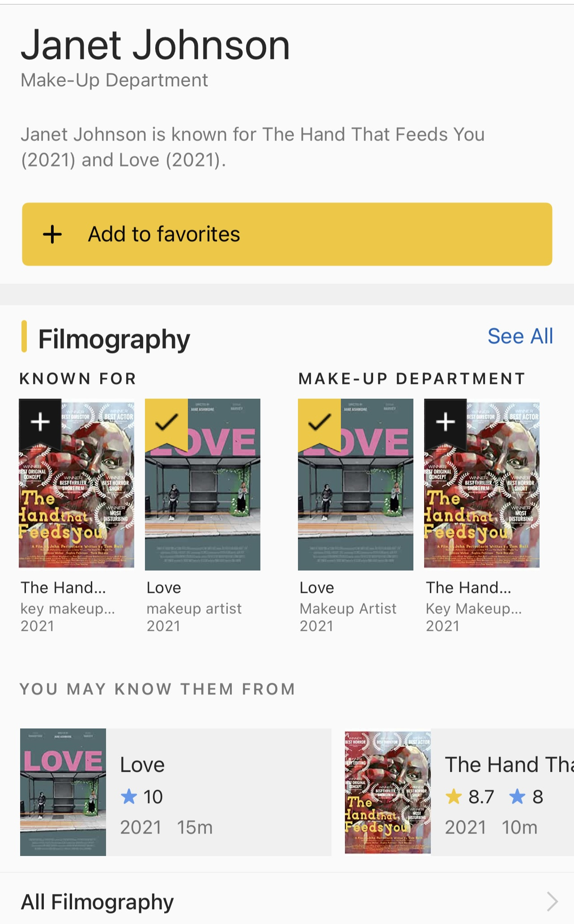
Task: Uncheck Make-Up Department 'Love' watchlist ribbon
Action: (x=319, y=422)
